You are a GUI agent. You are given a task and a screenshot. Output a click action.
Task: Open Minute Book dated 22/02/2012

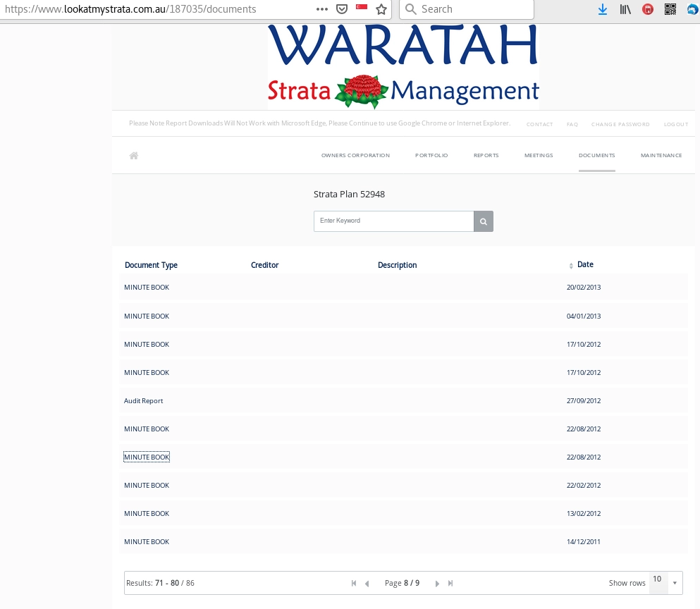(147, 486)
